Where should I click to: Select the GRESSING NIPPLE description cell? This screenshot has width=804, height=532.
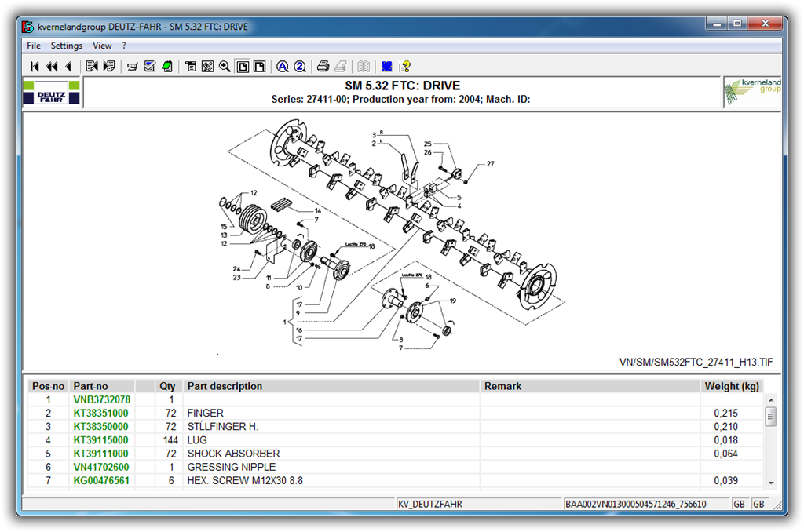point(331,467)
